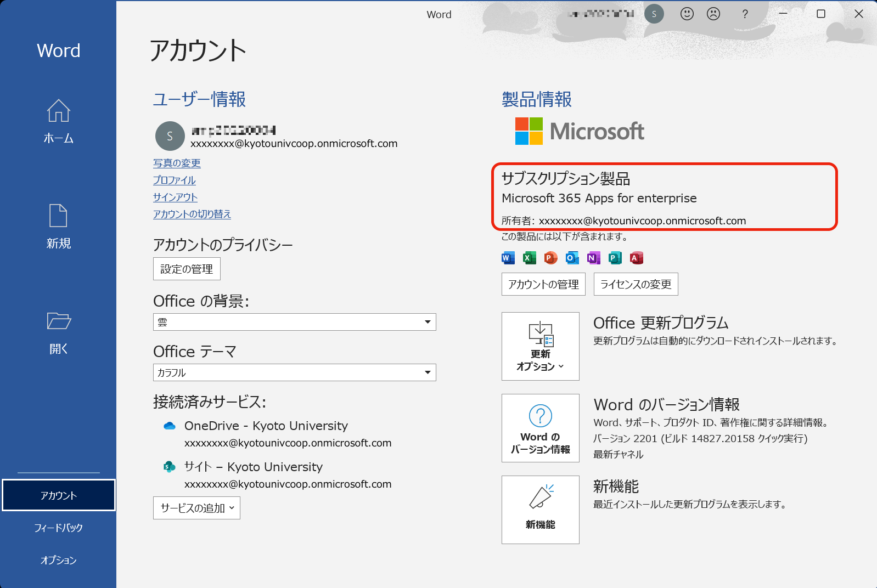The image size is (877, 588).
Task: Send a frown feedback face icon
Action: click(713, 14)
